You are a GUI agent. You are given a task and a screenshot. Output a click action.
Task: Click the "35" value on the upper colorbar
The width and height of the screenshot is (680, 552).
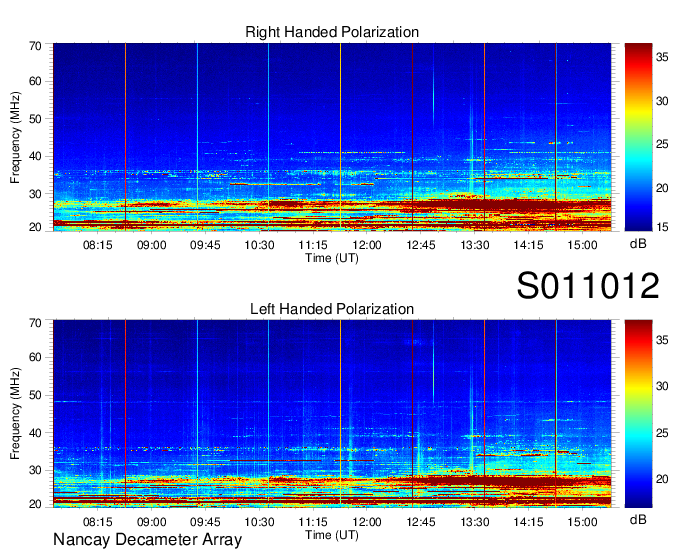pyautogui.click(x=662, y=57)
